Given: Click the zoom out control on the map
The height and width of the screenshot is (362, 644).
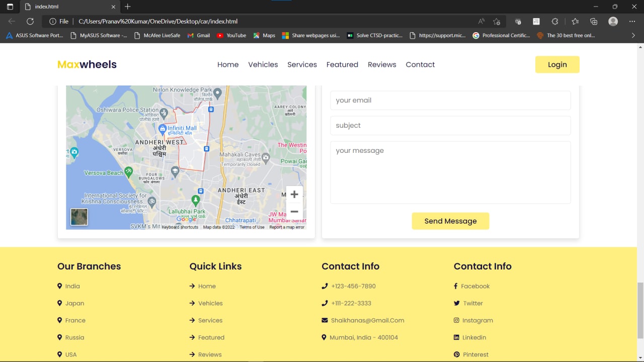Looking at the screenshot, I should click(x=294, y=212).
